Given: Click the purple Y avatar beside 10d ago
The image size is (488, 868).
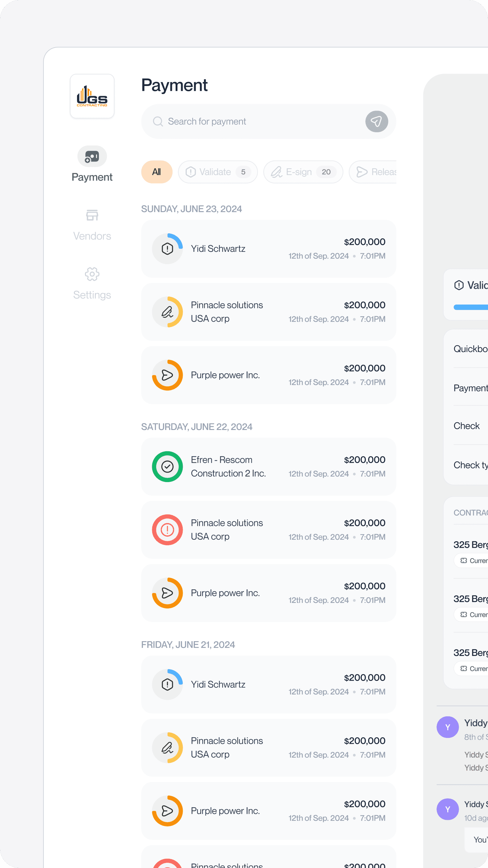Looking at the screenshot, I should point(448,809).
